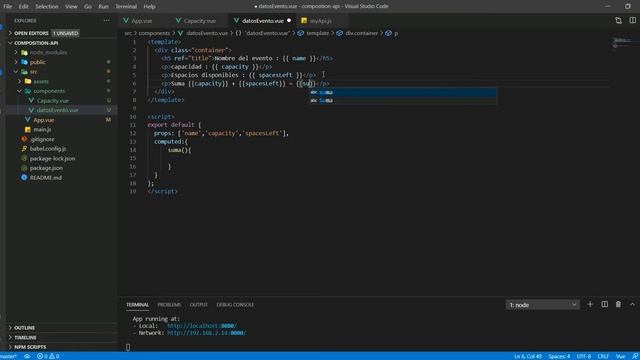Viewport: 640px width, 360px height.
Task: Open the View menu
Action: pos(71,6)
